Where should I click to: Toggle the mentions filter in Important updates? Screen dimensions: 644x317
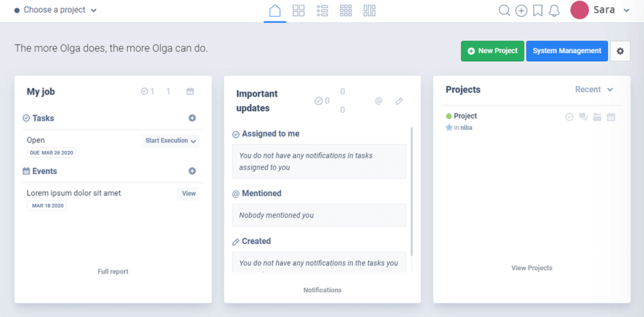tap(378, 101)
